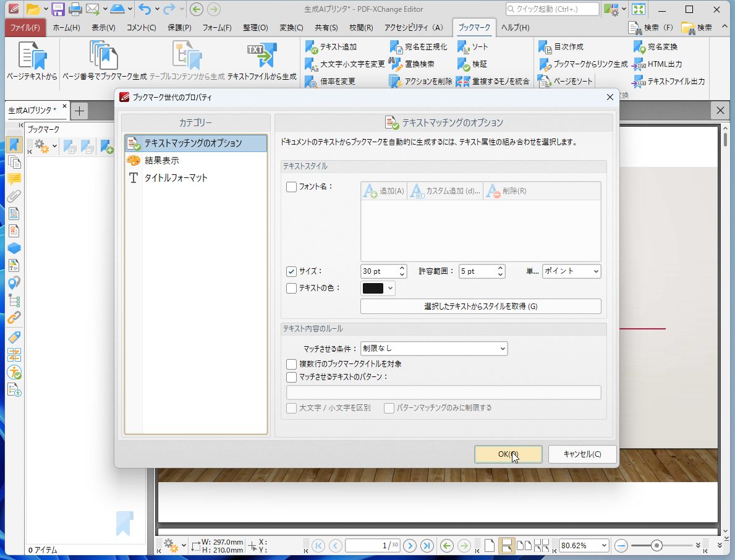Open the マッチさせる条件 dropdown
This screenshot has width=735, height=560.
click(434, 349)
